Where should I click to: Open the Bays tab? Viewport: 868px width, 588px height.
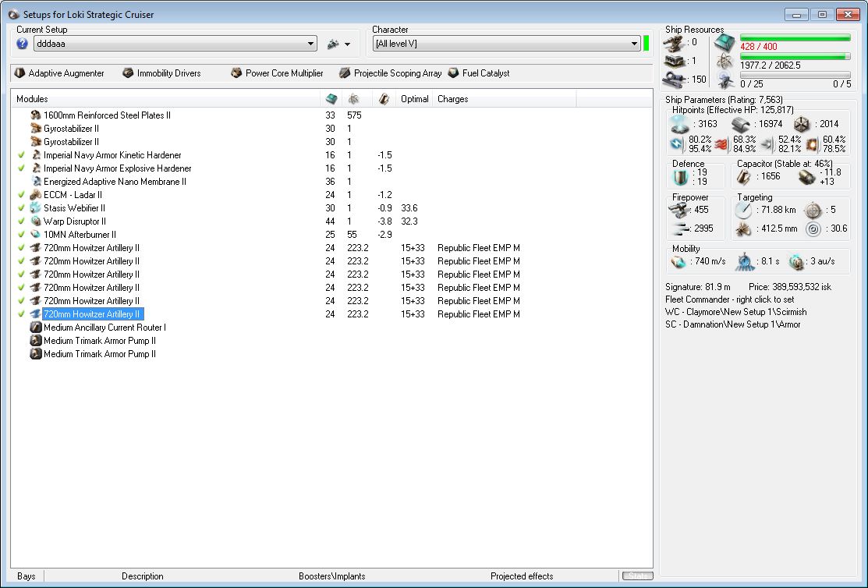point(27,576)
